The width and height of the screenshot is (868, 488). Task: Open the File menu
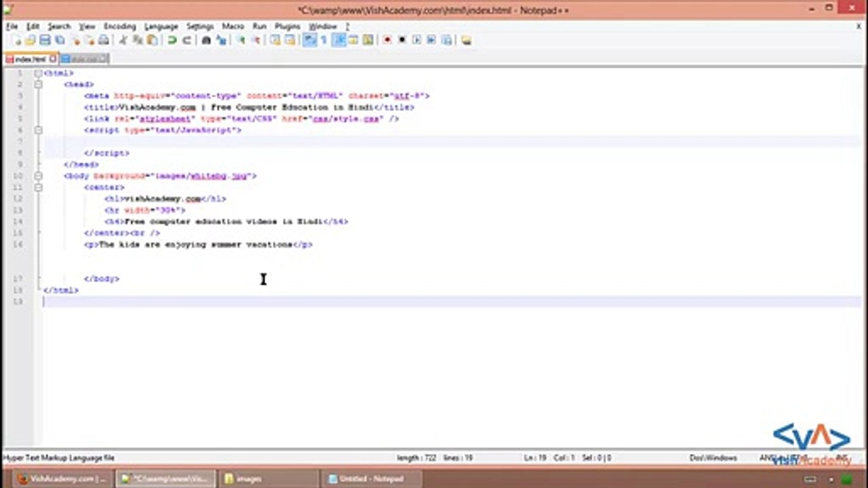coord(12,26)
